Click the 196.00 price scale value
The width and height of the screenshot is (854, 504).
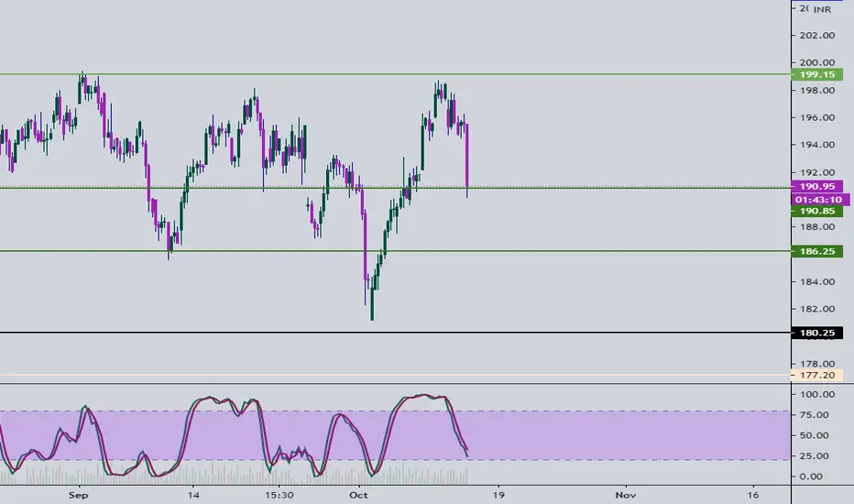click(x=817, y=117)
